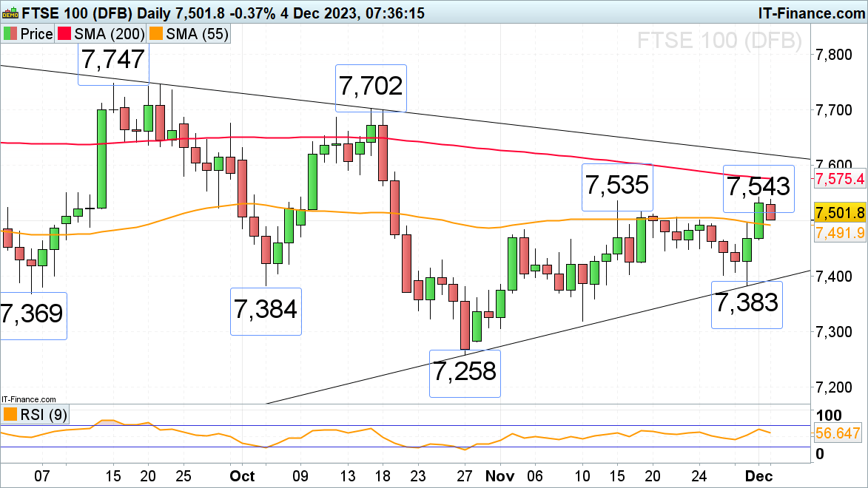Select the Price legend label
868x488 pixels.
(36, 34)
